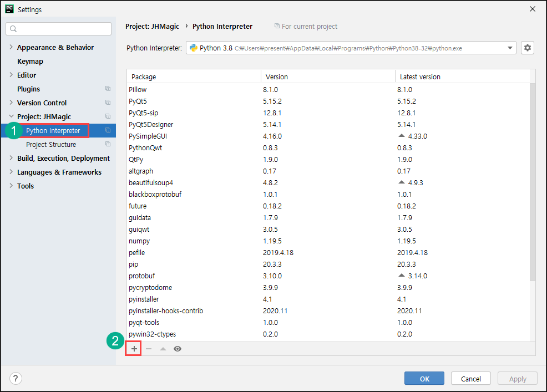Select the PythonQwt package row
The width and height of the screenshot is (547, 392).
[328, 148]
